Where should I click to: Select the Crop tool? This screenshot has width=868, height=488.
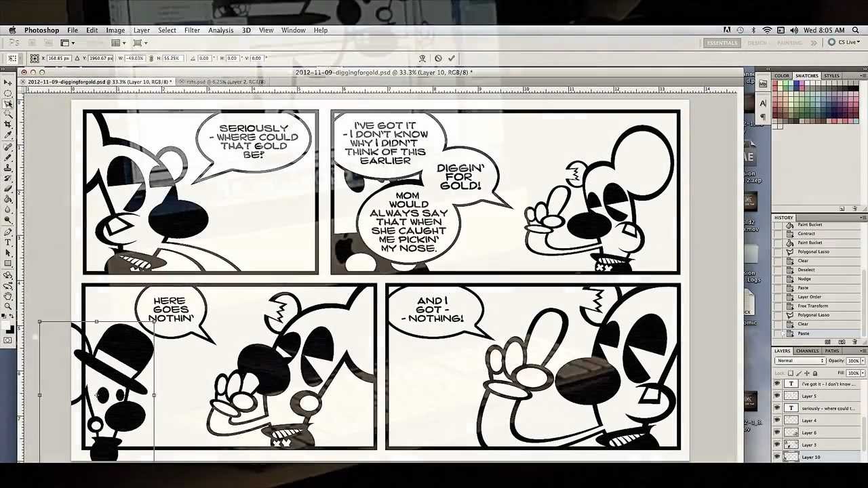7,123
